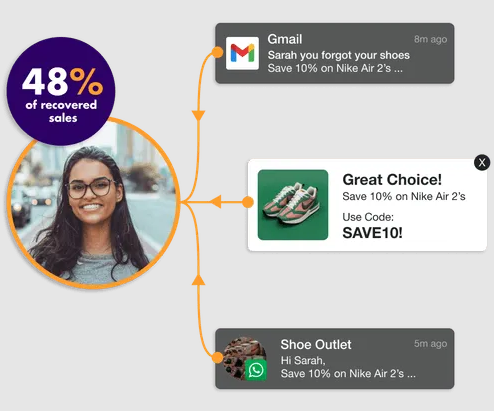Click the '5m ago' timestamp

(x=430, y=344)
